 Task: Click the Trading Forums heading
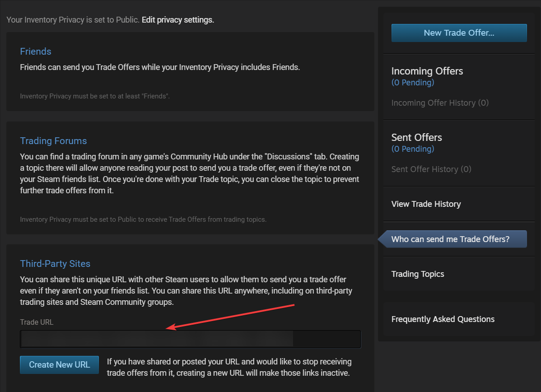pos(53,141)
